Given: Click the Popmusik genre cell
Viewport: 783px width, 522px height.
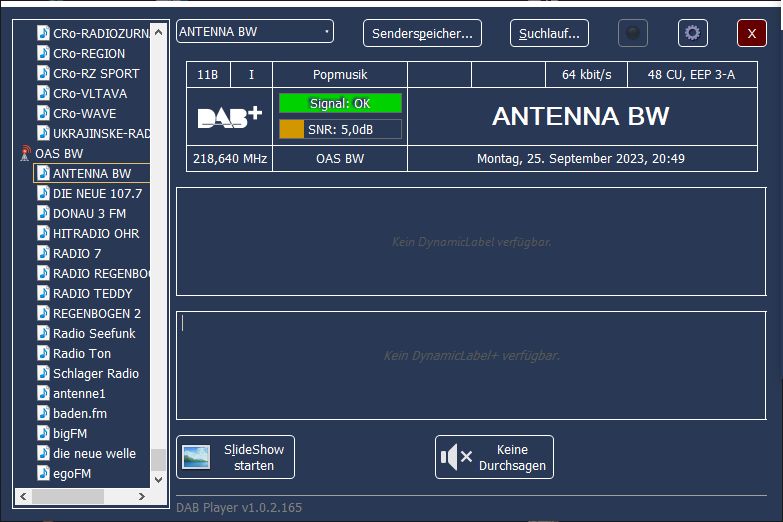Looking at the screenshot, I should tap(340, 74).
